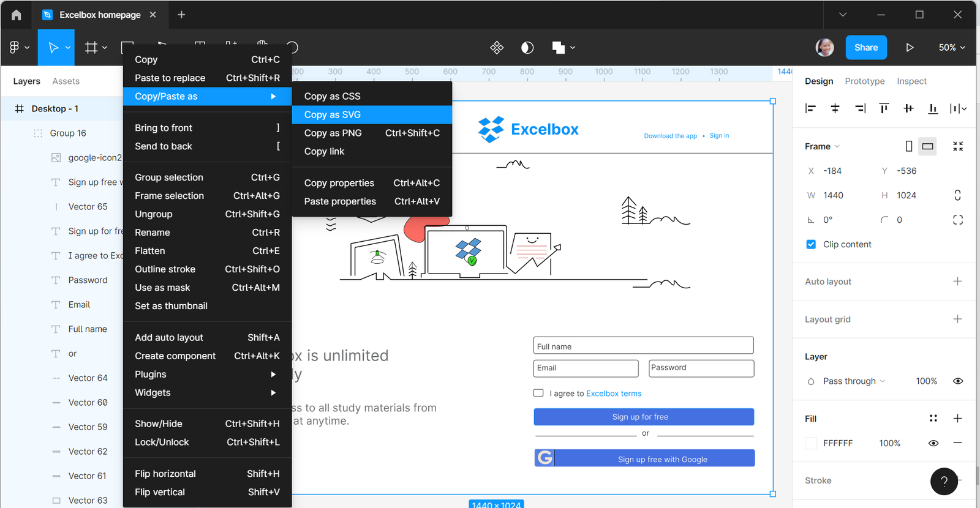Open fill styles four-dot icon
The image size is (980, 508).
(933, 419)
